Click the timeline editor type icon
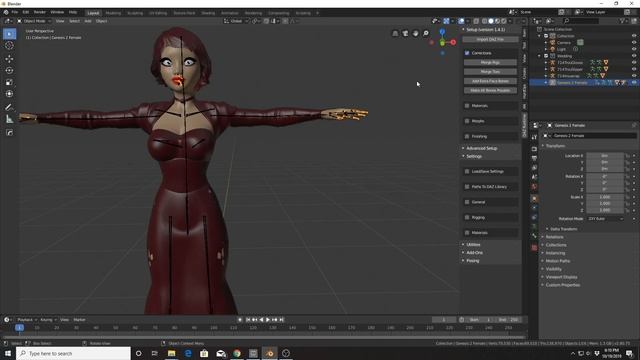Image resolution: width=640 pixels, height=360 pixels. tap(7, 320)
